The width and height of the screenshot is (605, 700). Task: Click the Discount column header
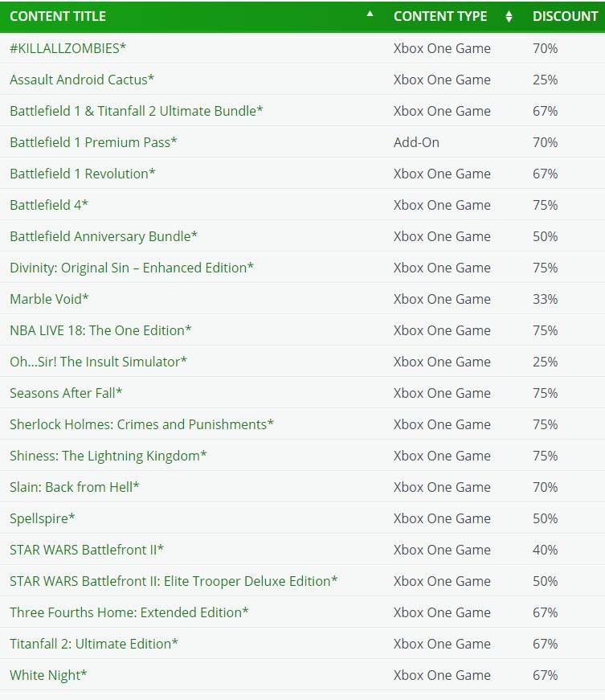click(565, 17)
